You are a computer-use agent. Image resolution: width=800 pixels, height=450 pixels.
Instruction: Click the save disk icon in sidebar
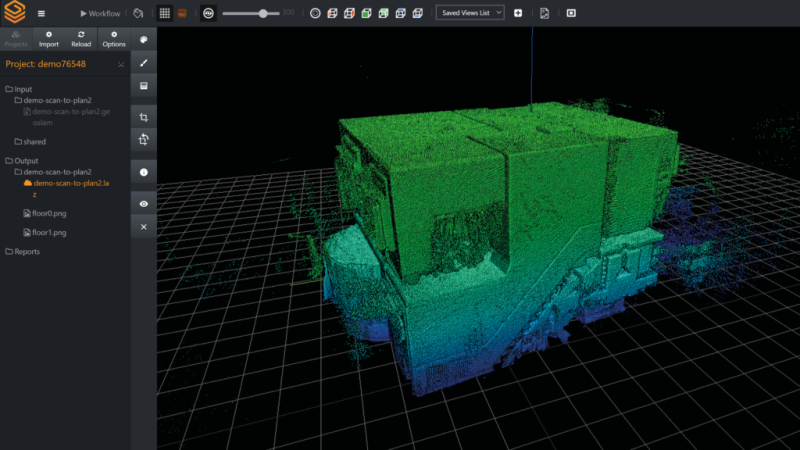144,86
